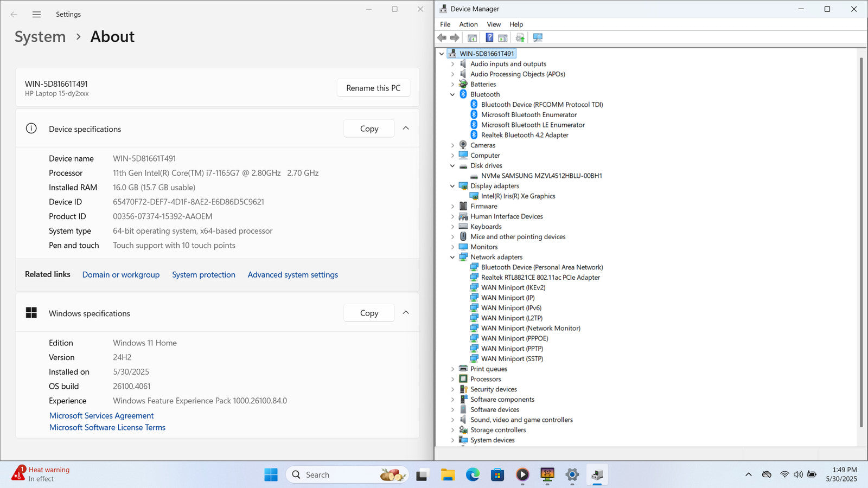Open Action menu in Device Manager
Image resolution: width=868 pixels, height=488 pixels.
[x=469, y=24]
